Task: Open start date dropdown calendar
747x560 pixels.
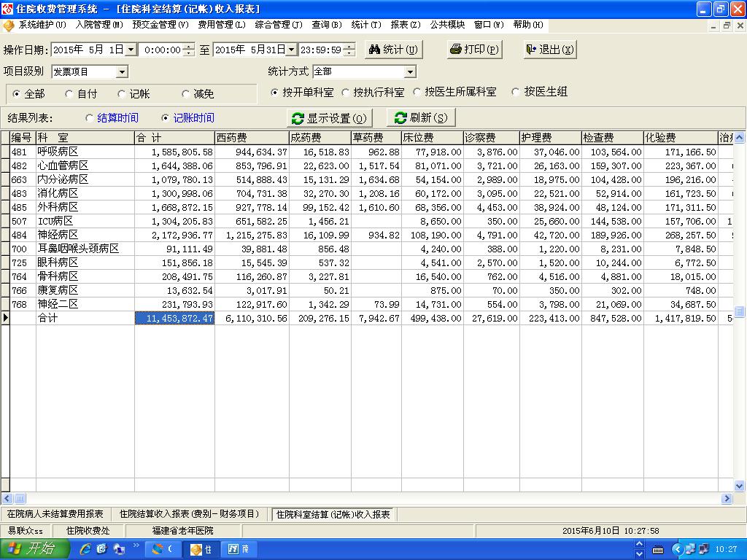Action: [x=131, y=50]
